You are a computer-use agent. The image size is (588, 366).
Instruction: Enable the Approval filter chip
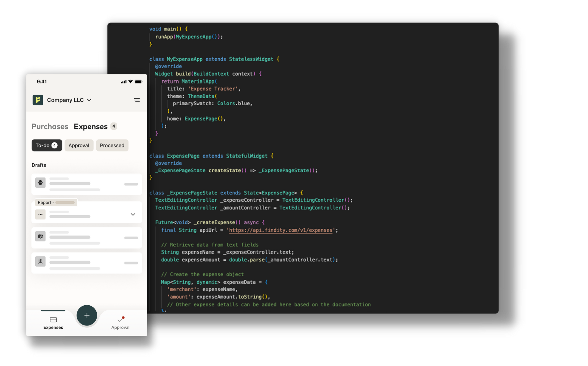click(79, 145)
